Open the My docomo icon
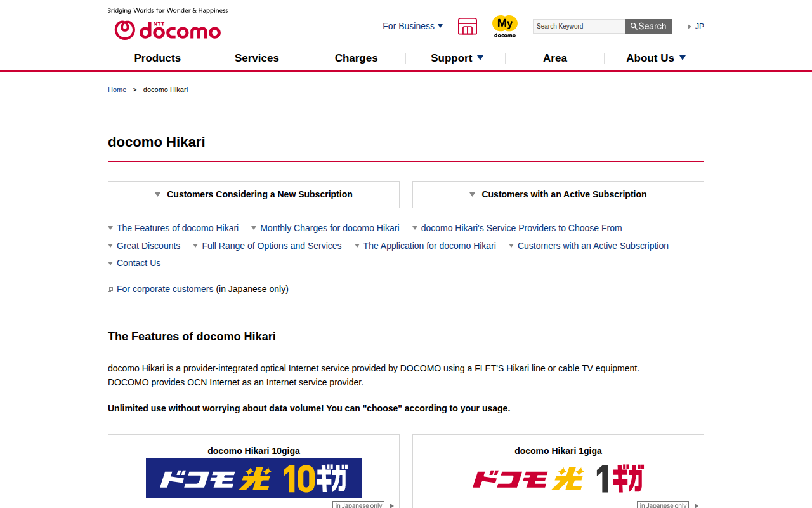The image size is (812, 508). click(505, 26)
